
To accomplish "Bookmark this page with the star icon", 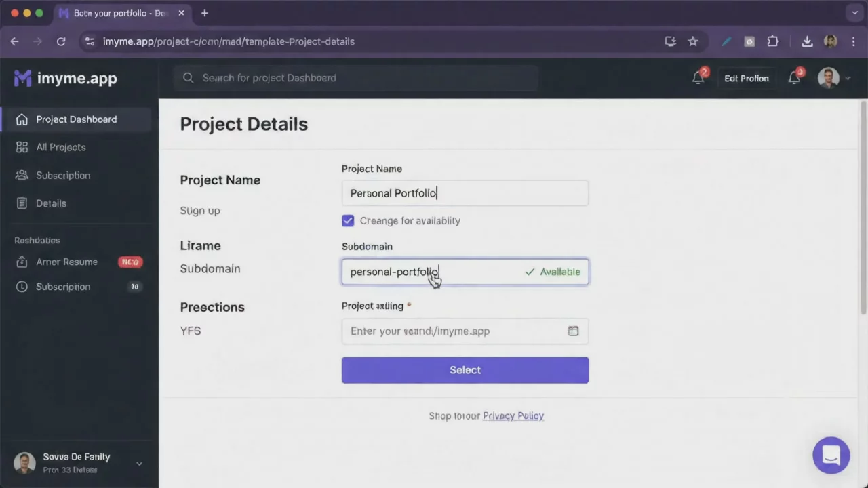I will point(693,41).
